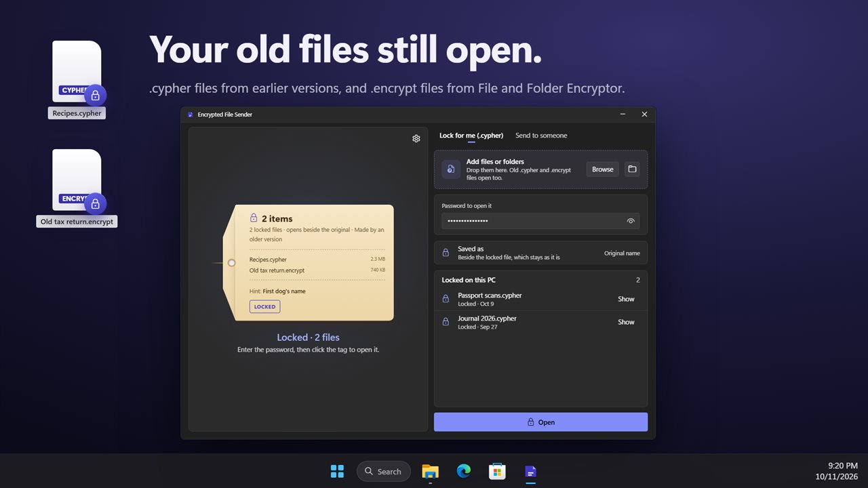Show Passport scans.cypher location

[626, 299]
